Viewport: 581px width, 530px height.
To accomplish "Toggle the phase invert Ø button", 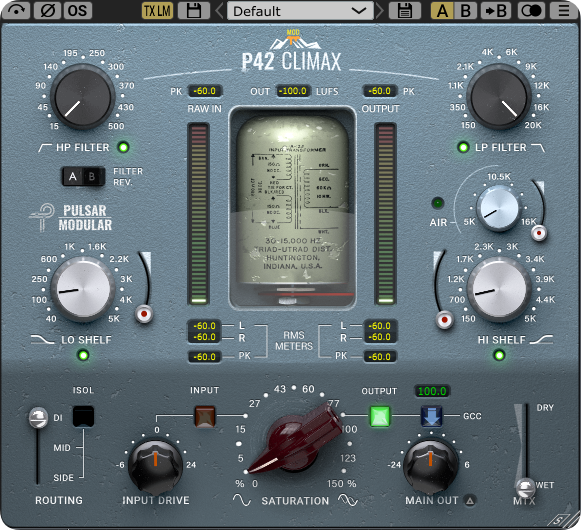I will coord(48,10).
